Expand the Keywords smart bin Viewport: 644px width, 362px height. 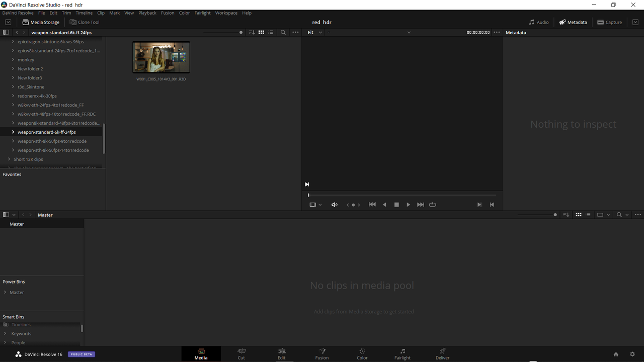[x=5, y=333]
